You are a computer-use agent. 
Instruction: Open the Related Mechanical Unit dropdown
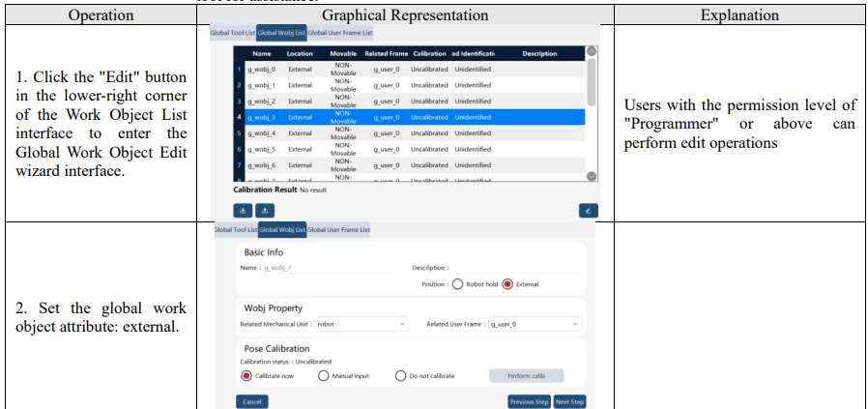361,324
